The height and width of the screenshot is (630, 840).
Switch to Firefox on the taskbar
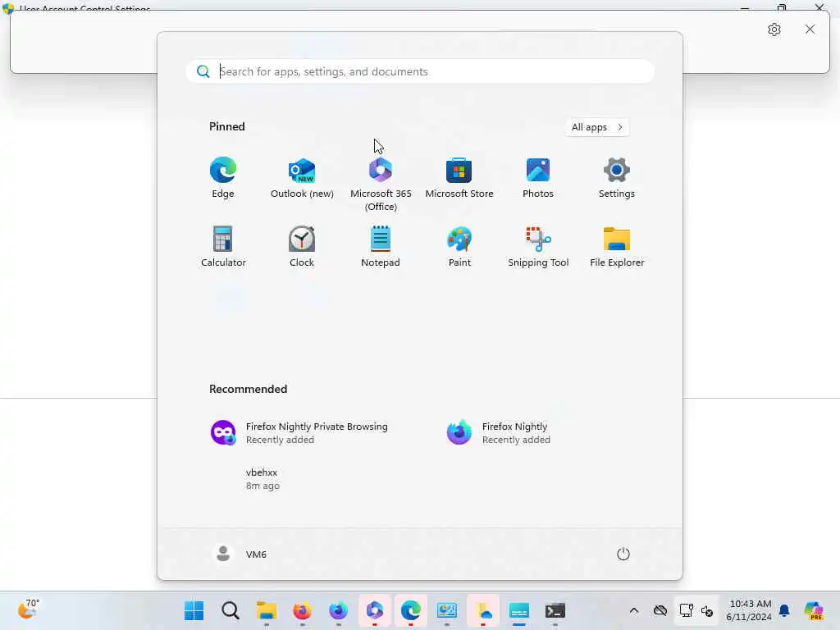302,610
